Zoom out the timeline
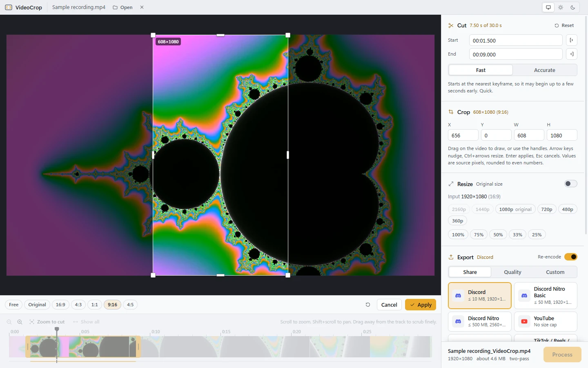 point(9,322)
